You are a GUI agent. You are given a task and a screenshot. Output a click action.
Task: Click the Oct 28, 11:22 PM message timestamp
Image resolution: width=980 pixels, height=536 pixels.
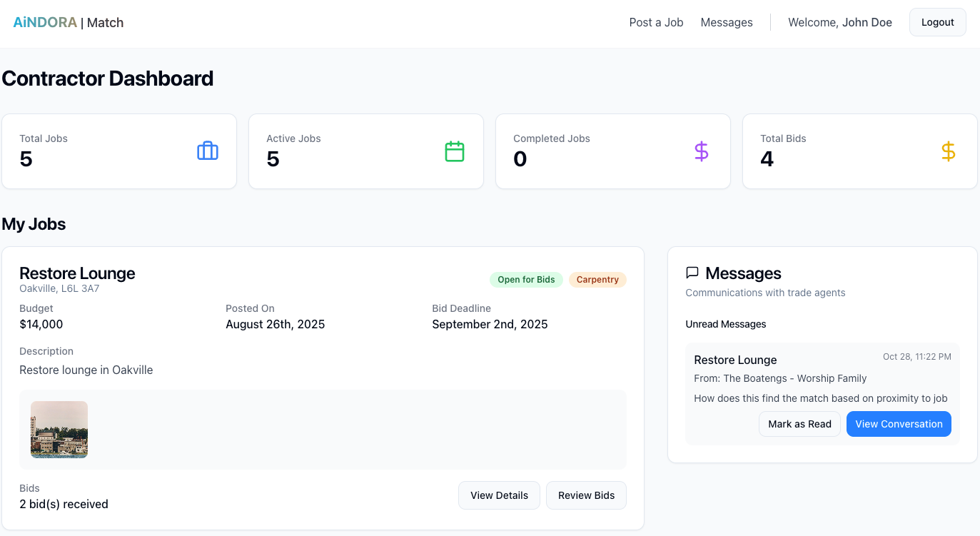coord(917,356)
